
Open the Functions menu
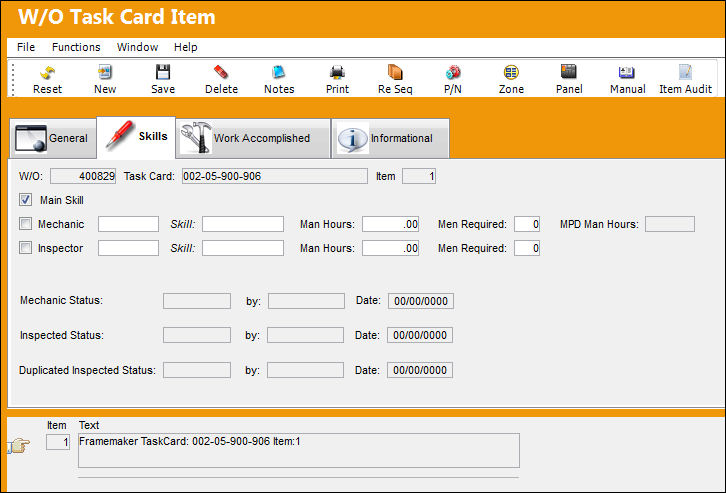coord(76,47)
